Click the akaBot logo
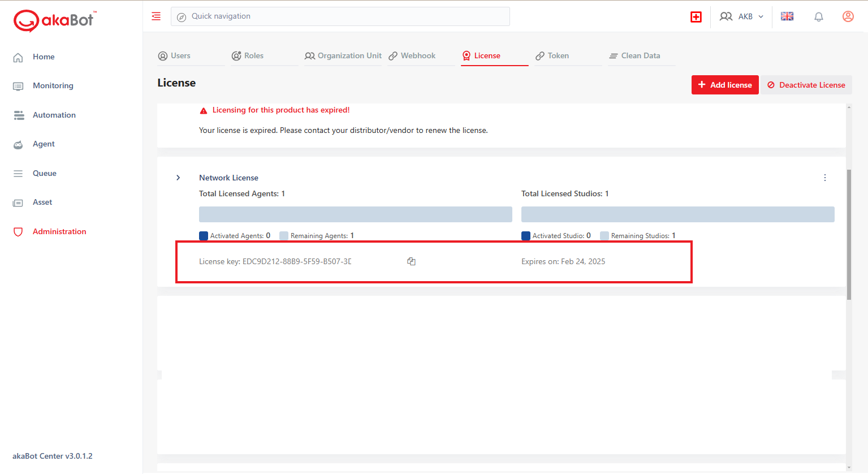The width and height of the screenshot is (868, 474). click(x=55, y=21)
